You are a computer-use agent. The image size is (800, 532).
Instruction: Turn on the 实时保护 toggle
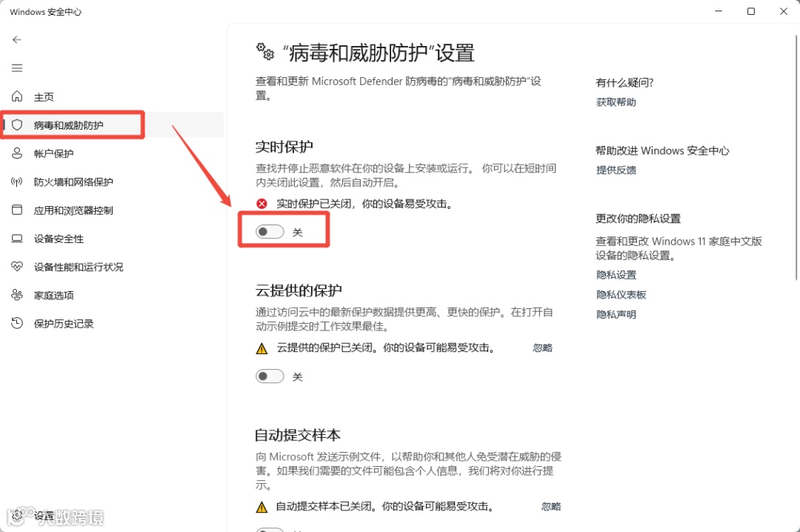[270, 232]
